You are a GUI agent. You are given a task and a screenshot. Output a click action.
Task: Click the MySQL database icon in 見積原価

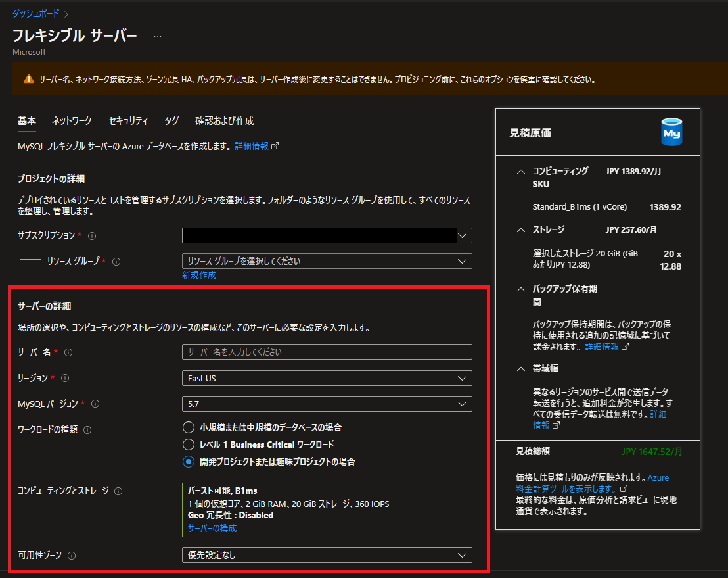(x=671, y=132)
